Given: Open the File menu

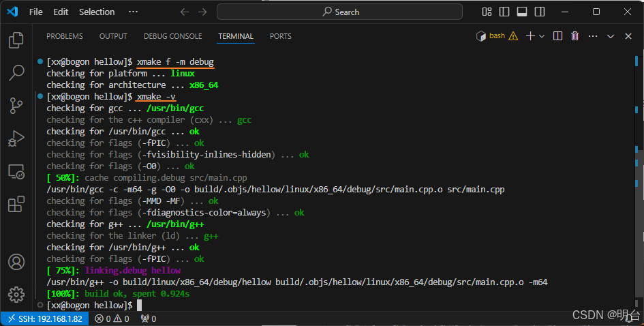Looking at the screenshot, I should (x=35, y=12).
